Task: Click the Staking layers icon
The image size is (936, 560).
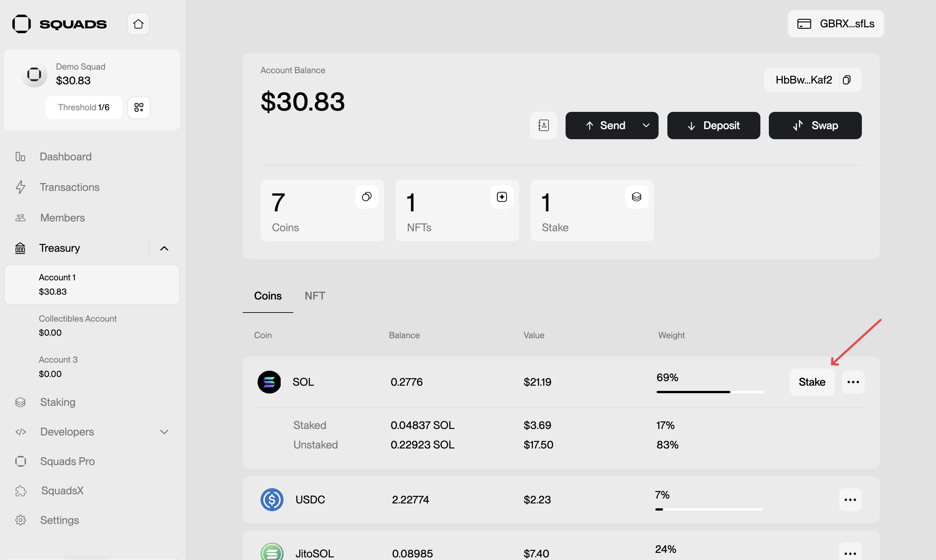Action: pyautogui.click(x=20, y=402)
